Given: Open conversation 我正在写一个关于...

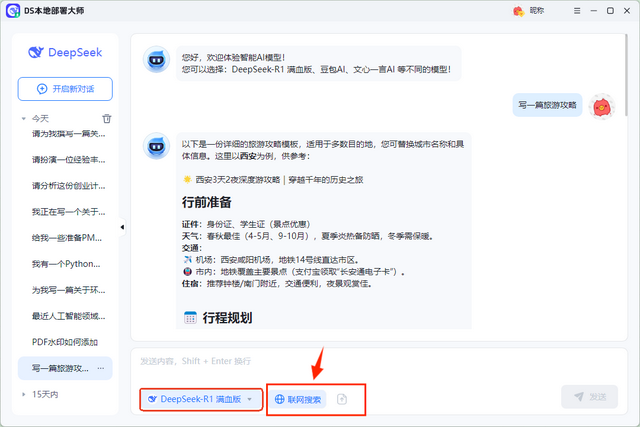Looking at the screenshot, I should point(69,212).
